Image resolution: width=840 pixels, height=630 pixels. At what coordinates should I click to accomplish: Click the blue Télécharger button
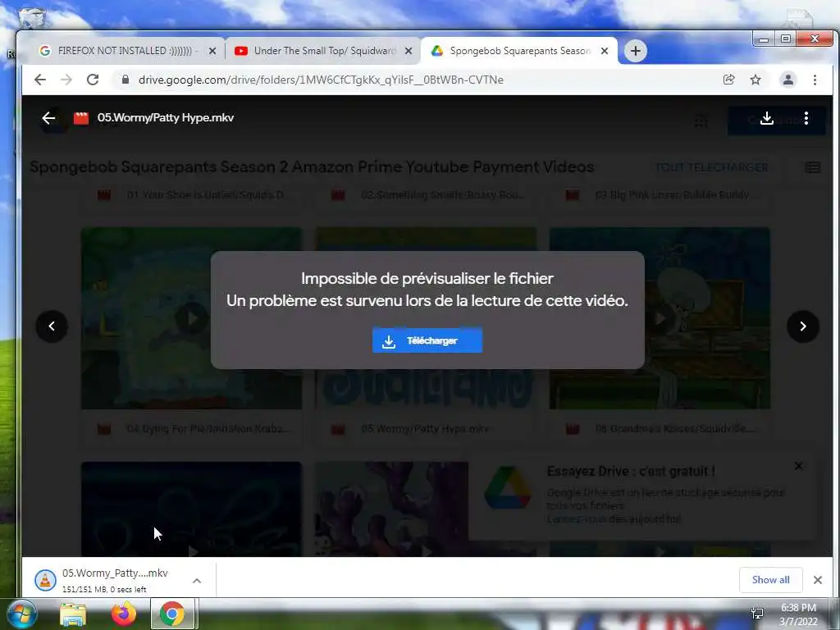(x=427, y=340)
